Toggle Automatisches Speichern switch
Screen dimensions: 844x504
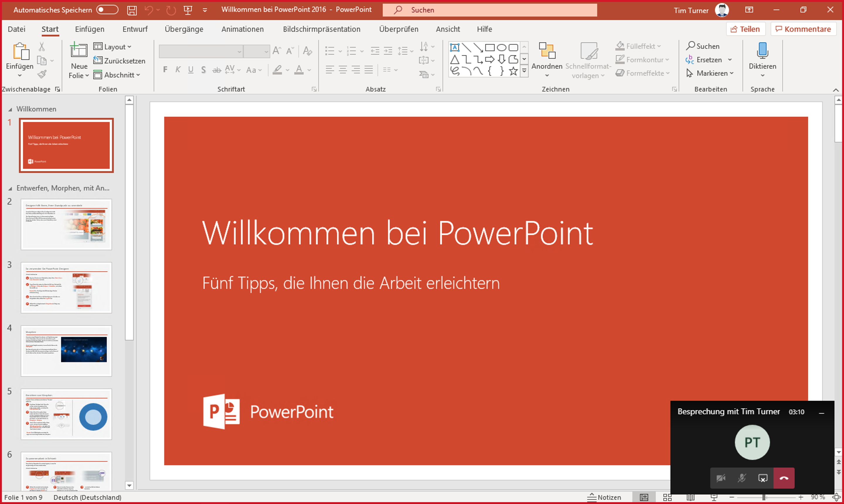pyautogui.click(x=107, y=10)
